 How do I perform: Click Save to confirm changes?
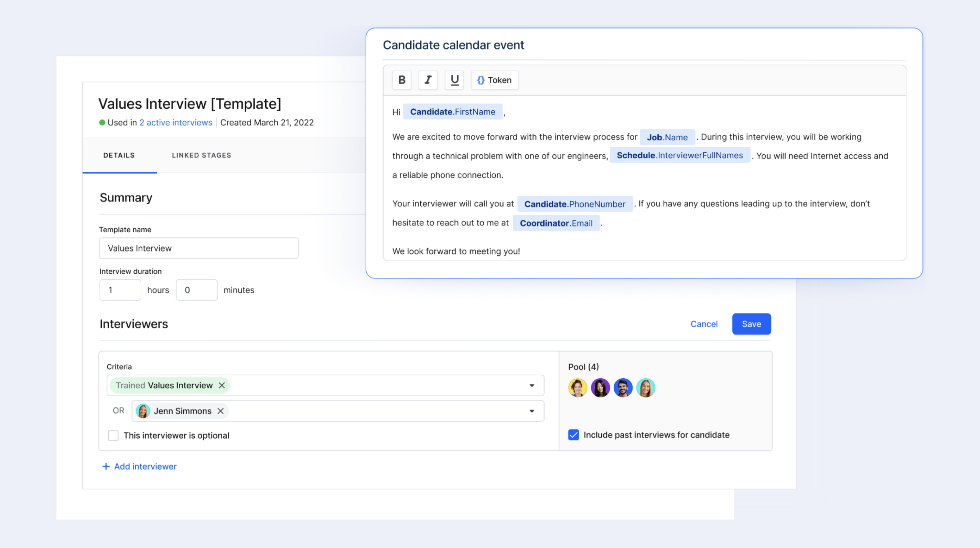coord(751,324)
